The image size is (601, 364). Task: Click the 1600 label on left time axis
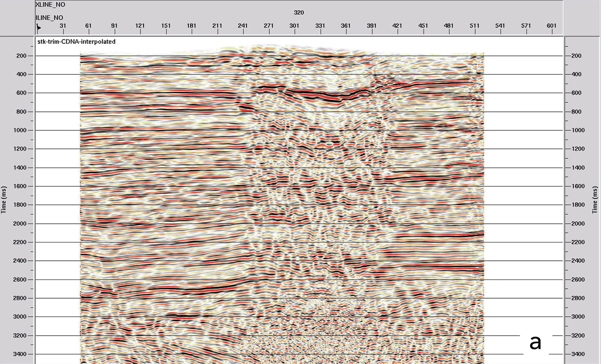coord(20,186)
